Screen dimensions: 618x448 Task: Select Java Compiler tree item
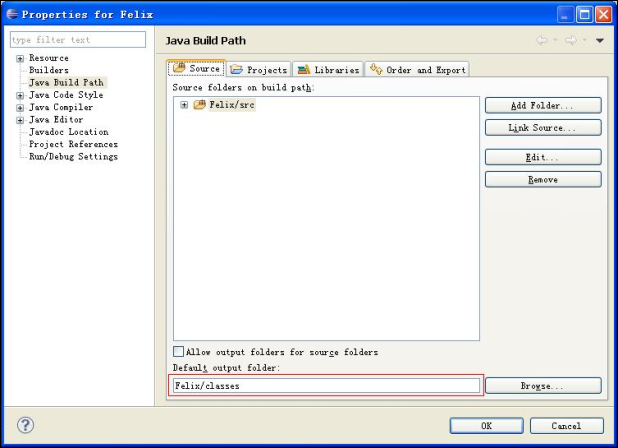tap(61, 107)
